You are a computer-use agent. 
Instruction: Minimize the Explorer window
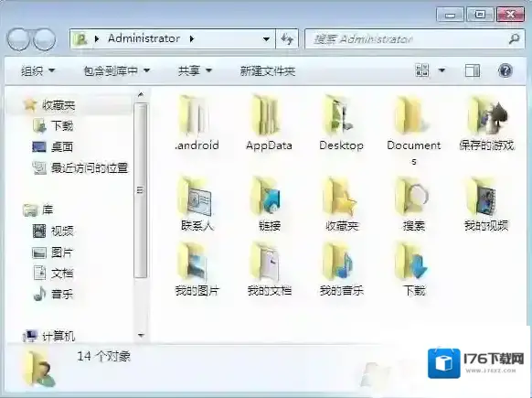(x=451, y=15)
